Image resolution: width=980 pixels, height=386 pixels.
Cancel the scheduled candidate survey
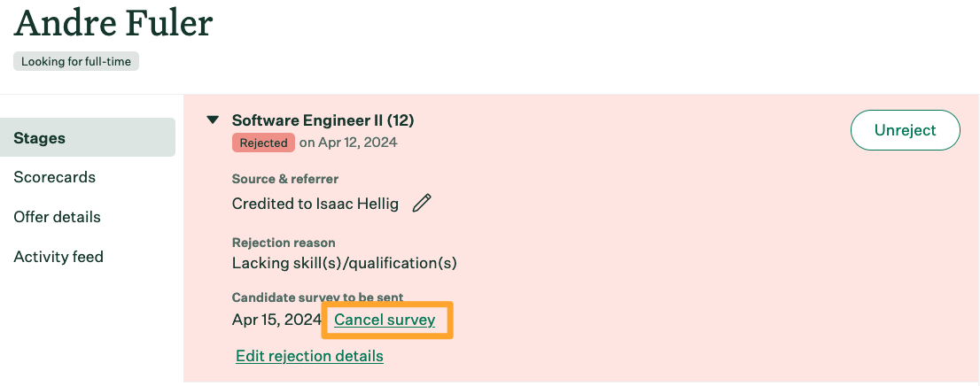point(385,320)
